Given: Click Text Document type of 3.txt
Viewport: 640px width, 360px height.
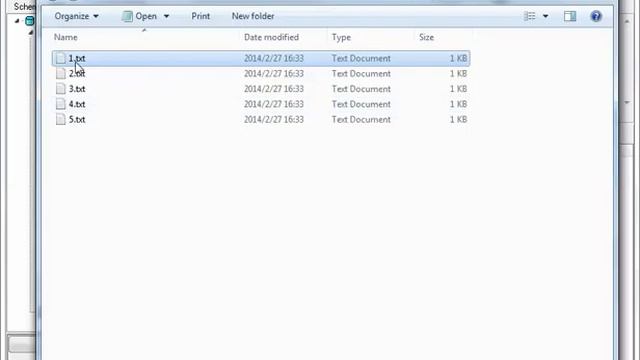Looking at the screenshot, I should click(x=361, y=89).
